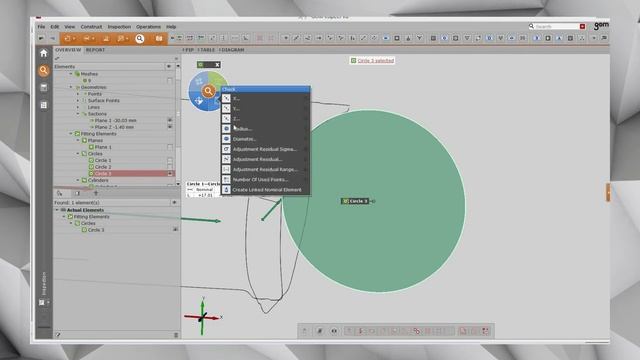Expand the Lines tree node

(x=78, y=107)
